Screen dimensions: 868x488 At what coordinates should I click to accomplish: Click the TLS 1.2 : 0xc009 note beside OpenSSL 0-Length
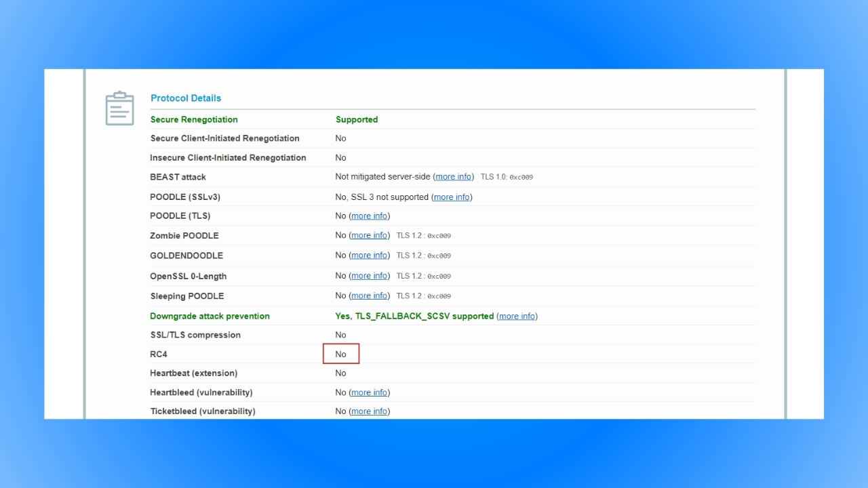pos(424,276)
